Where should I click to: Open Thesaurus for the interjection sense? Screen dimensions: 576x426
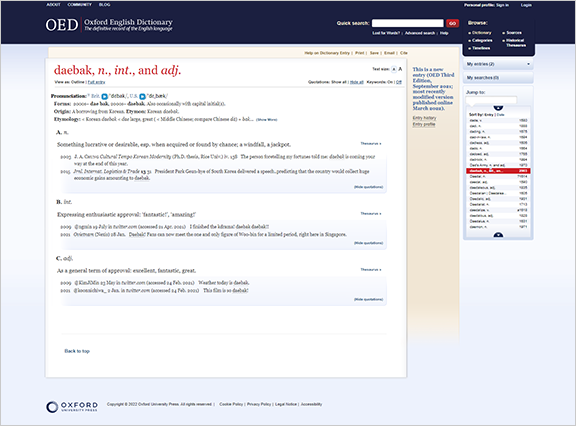[x=371, y=213]
